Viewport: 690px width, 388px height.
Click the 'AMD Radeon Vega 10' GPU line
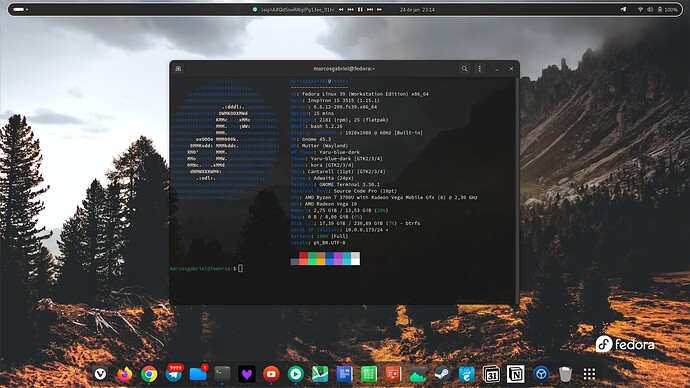tap(324, 204)
